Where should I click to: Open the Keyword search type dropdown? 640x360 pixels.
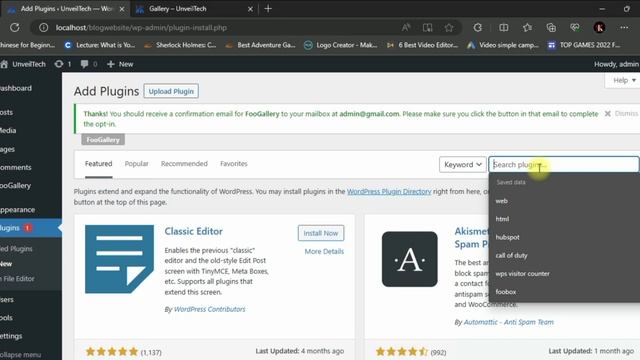tap(463, 164)
